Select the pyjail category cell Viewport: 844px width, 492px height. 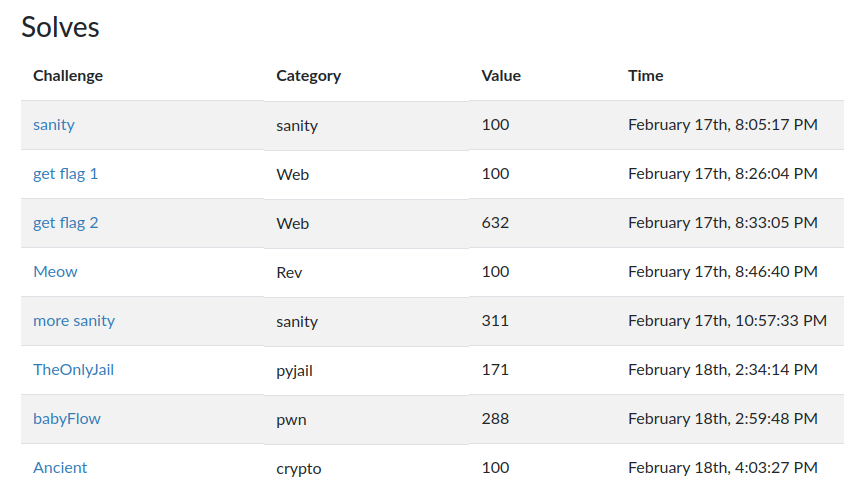295,370
